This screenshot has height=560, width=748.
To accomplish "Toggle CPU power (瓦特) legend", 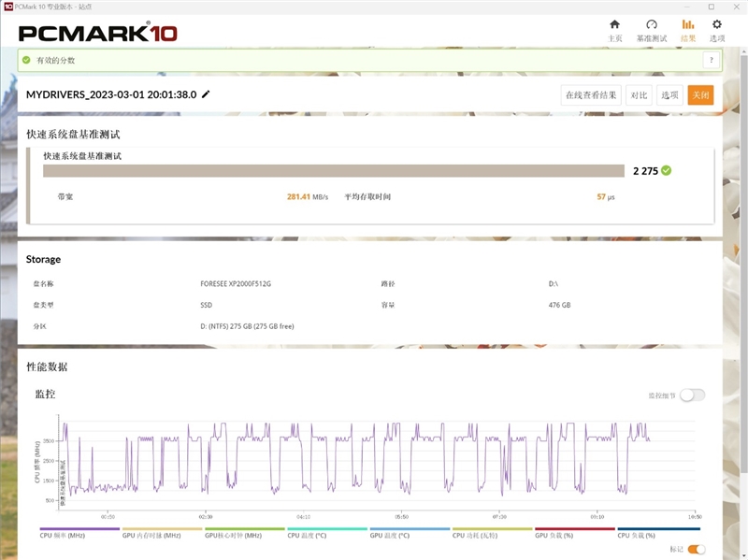I will pos(492,532).
